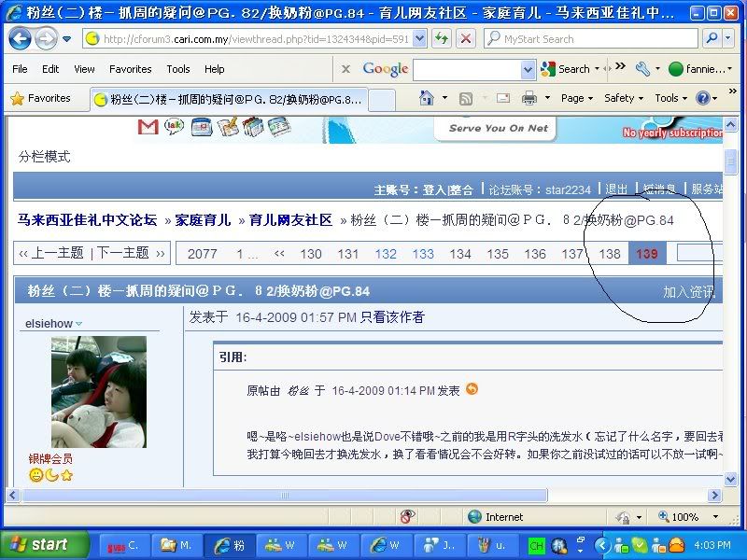The image size is (747, 560).
Task: Click the Print icon in command bar
Action: 529,98
